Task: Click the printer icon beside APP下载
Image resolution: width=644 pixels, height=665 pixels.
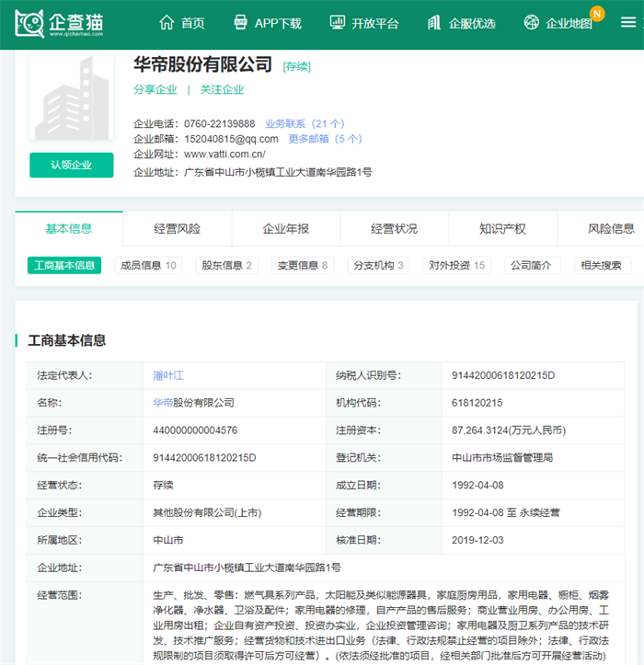Action: tap(240, 22)
